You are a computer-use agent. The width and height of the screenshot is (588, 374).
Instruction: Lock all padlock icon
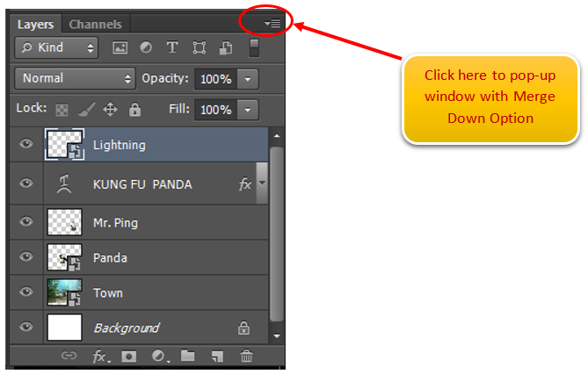[x=134, y=110]
